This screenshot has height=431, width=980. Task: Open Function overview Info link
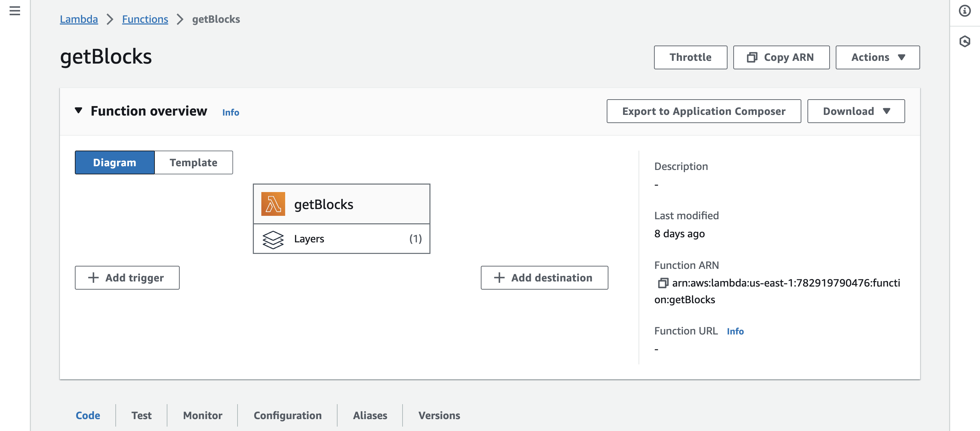coord(231,113)
